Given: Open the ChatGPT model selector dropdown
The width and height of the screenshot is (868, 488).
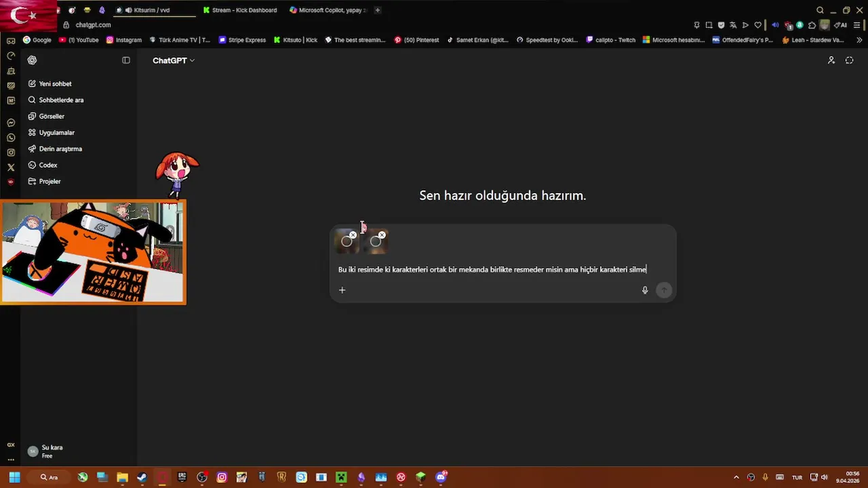Looking at the screenshot, I should pyautogui.click(x=173, y=60).
